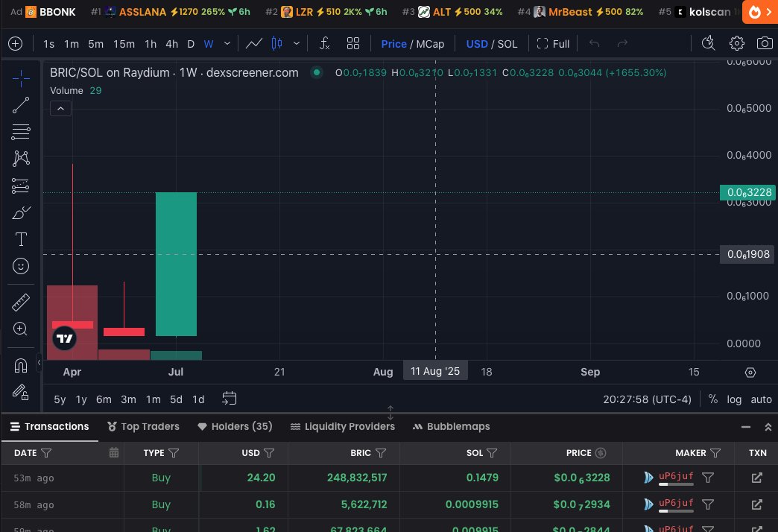
Task: Select the text annotation tool
Action: click(20, 239)
